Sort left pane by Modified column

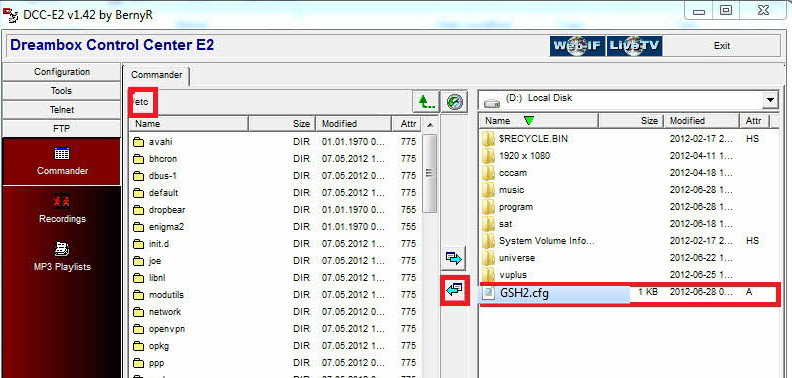(x=354, y=123)
